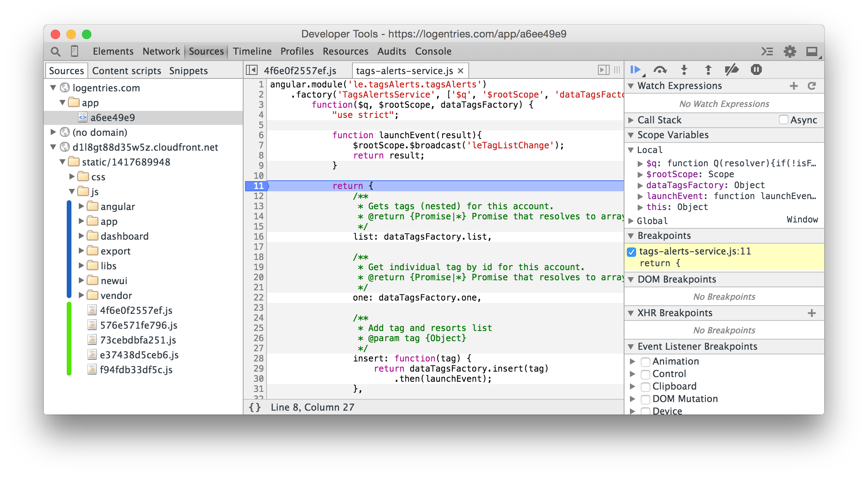Uncheck the tags-alerts-service.js:11 breakpoint
Viewport: 868px width, 477px height.
[631, 252]
